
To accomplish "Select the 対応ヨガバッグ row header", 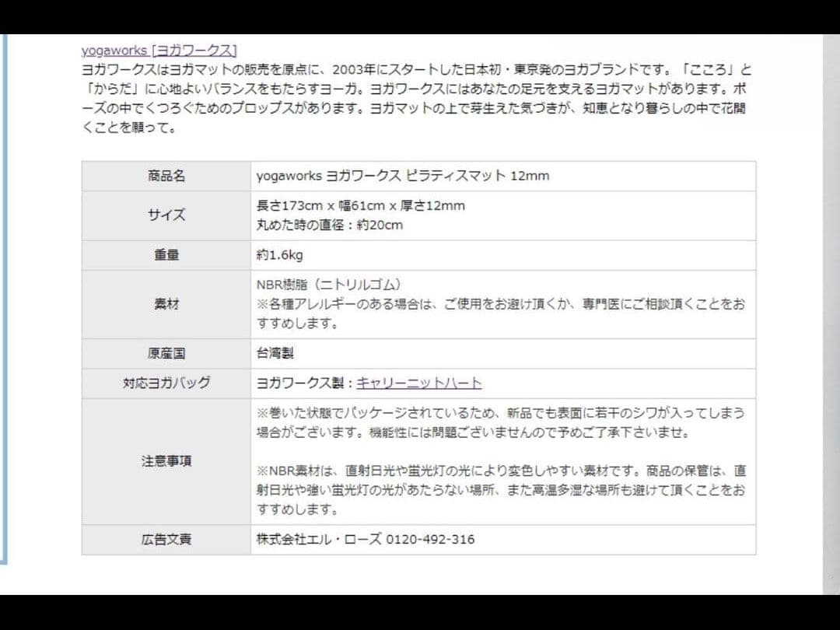I will click(164, 383).
